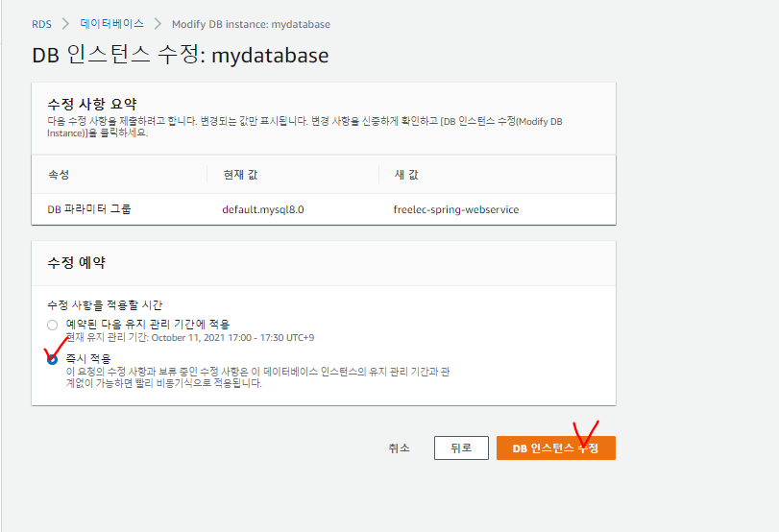Open the 데이터베이스 breadcrumb link

[x=111, y=23]
